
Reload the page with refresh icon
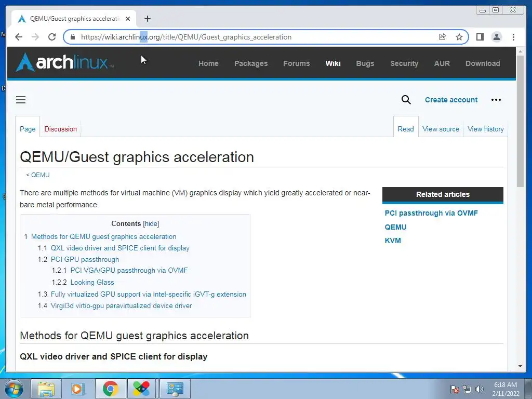[x=52, y=37]
